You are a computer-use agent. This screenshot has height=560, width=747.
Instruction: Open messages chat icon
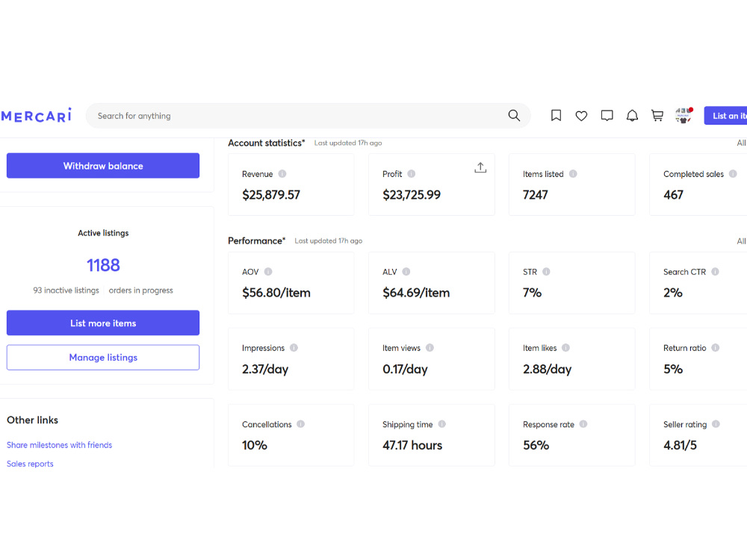tap(607, 116)
